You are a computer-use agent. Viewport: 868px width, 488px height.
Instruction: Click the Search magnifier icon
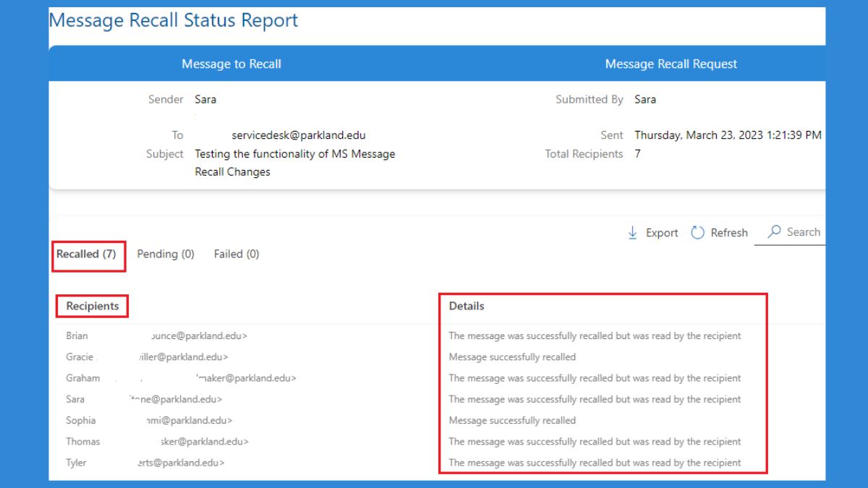tap(776, 231)
